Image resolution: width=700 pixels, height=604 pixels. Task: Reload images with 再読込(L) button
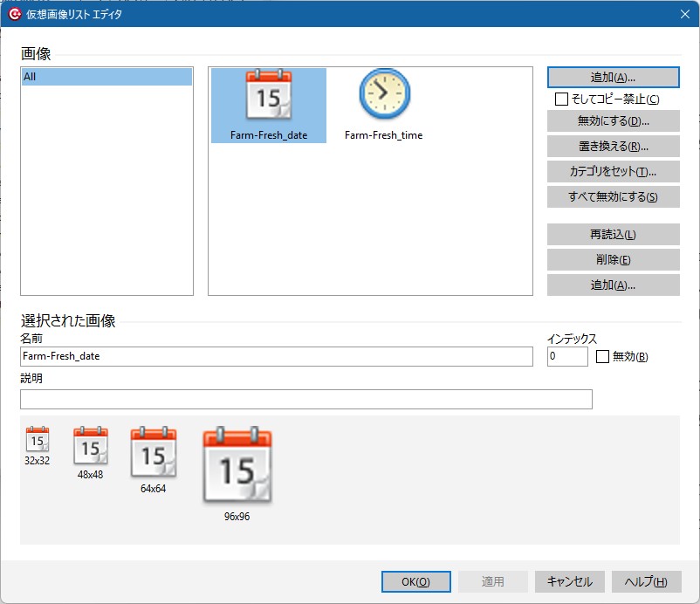(x=613, y=234)
